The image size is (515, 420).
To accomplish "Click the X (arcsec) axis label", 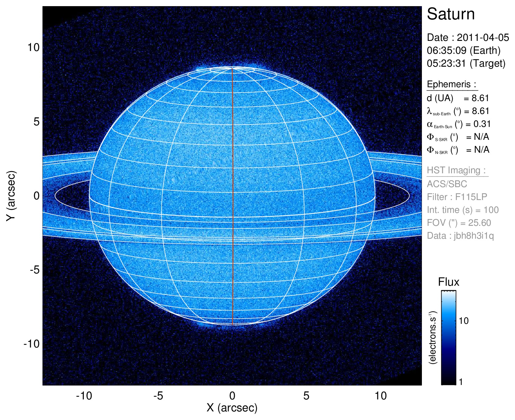I will pos(232,408).
